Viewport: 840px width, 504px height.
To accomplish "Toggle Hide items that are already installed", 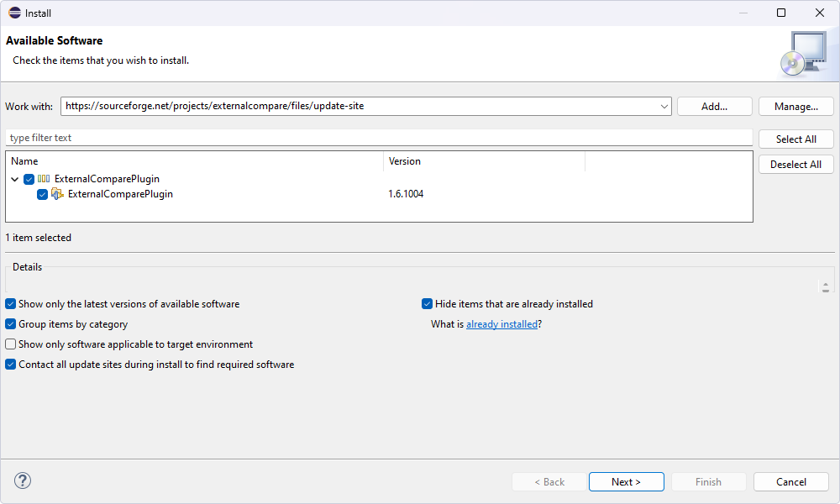I will point(427,304).
